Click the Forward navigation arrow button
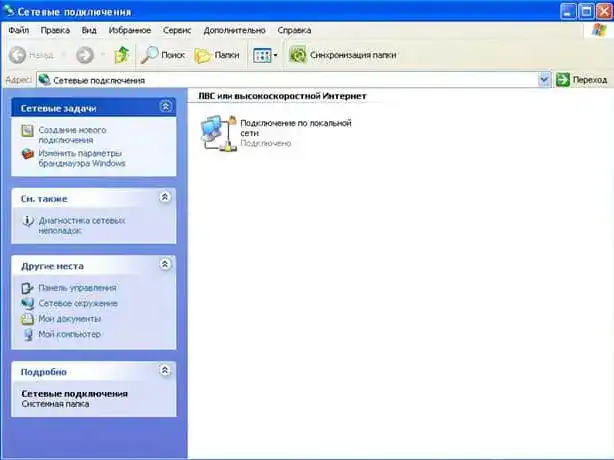Image resolution: width=614 pixels, height=460 pixels. (x=85, y=55)
